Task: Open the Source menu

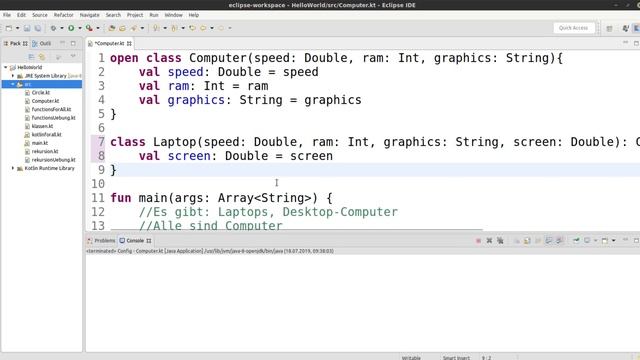Action: pyautogui.click(x=40, y=15)
